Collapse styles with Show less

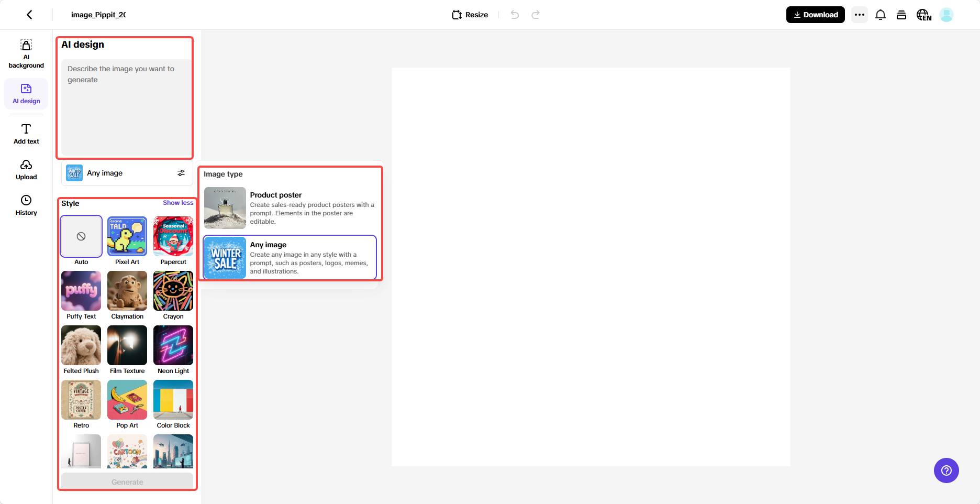(178, 203)
